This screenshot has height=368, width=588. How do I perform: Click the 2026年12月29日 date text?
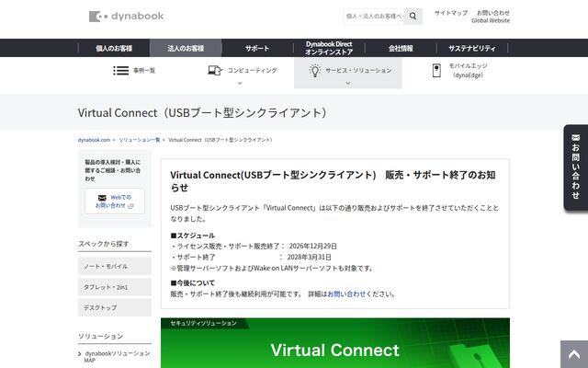(312, 247)
